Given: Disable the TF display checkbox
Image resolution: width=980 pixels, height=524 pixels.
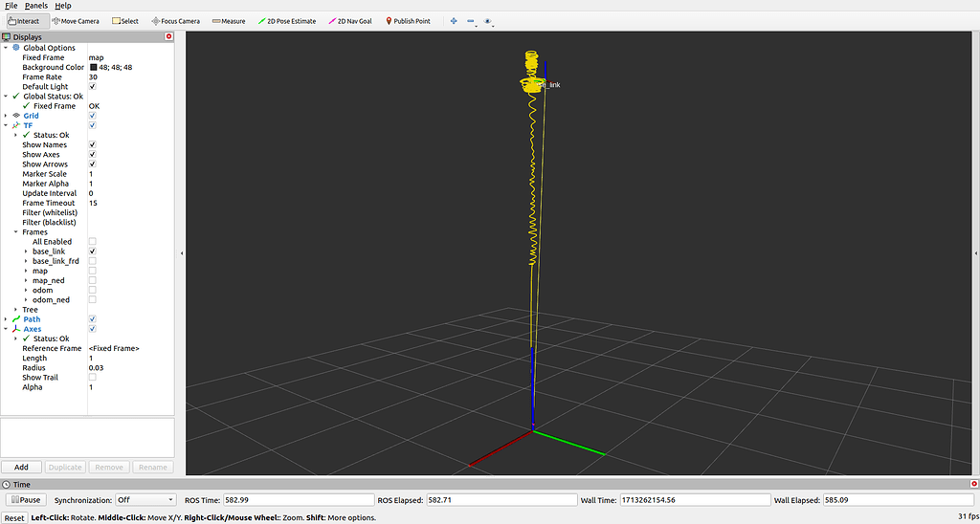Looking at the screenshot, I should tap(93, 125).
